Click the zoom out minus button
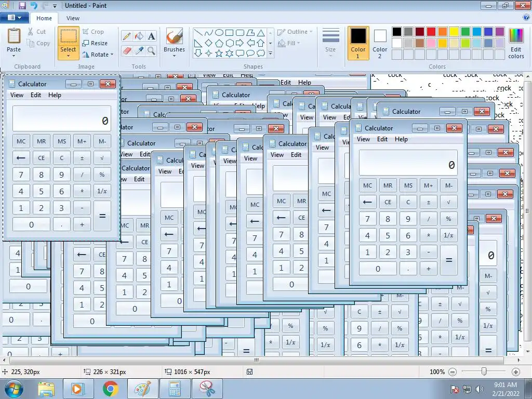 (453, 372)
